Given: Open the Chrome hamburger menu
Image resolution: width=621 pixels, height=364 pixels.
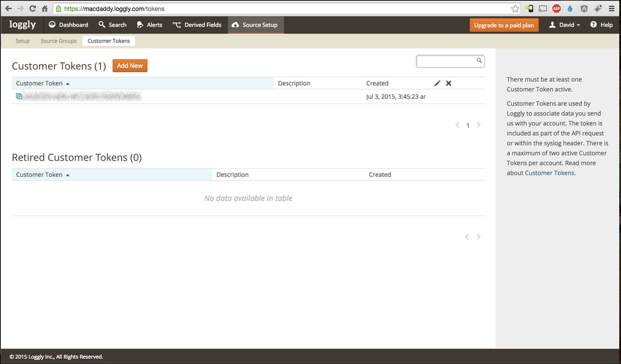Looking at the screenshot, I should (x=611, y=9).
